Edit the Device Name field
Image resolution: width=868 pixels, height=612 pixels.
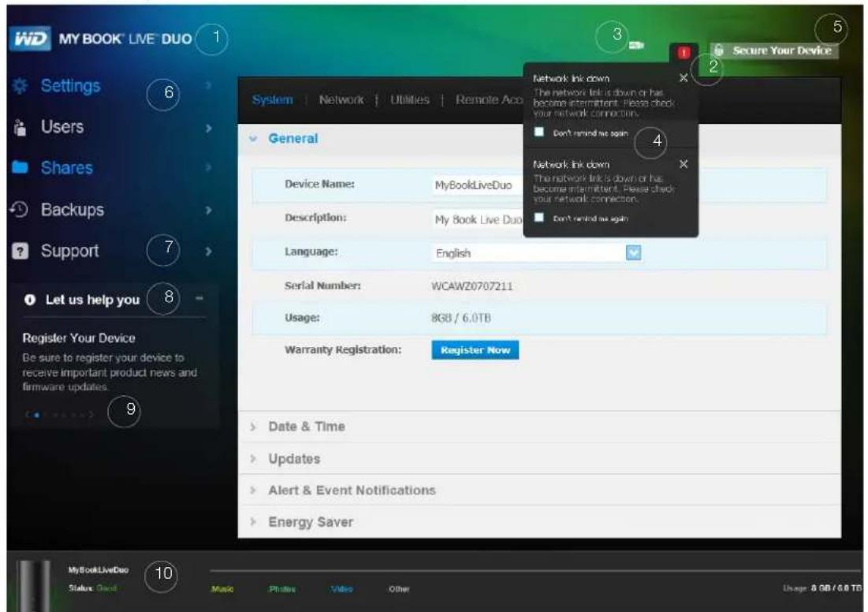[477, 185]
